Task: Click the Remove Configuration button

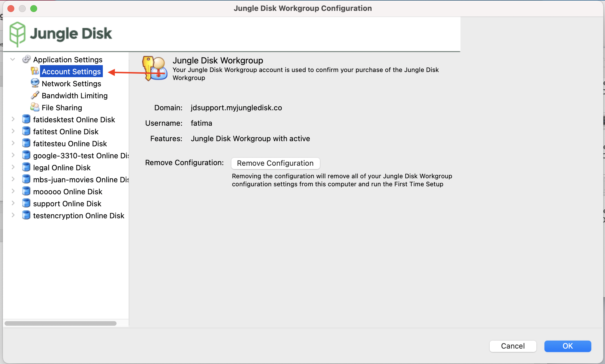Action: coord(275,163)
